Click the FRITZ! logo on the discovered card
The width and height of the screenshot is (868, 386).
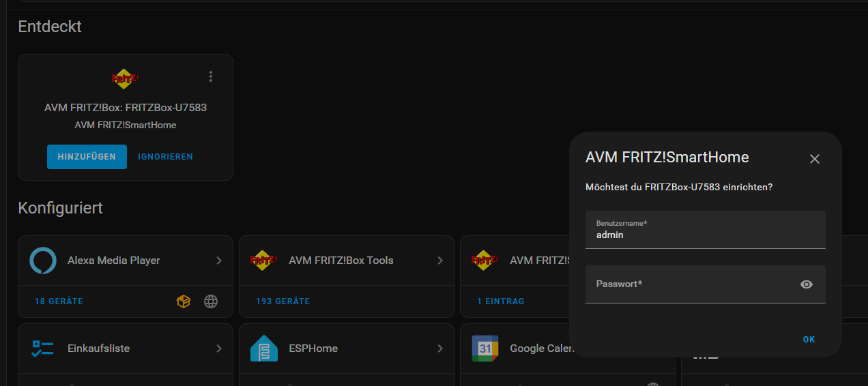126,78
